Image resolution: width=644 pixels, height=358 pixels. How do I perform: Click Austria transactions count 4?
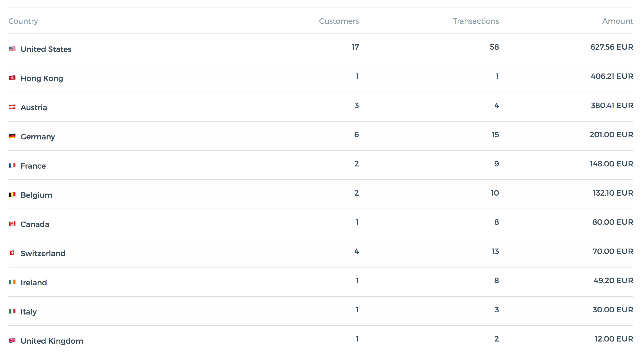tap(497, 105)
